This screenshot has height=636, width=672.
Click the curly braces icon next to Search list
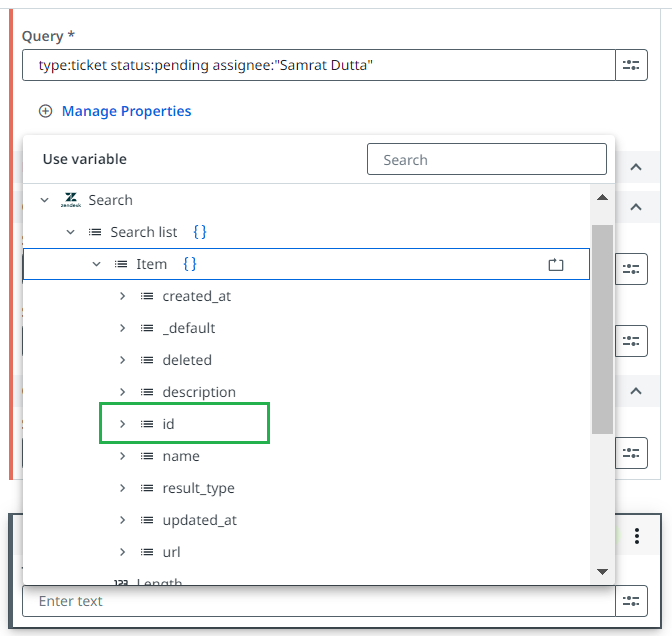coord(200,232)
